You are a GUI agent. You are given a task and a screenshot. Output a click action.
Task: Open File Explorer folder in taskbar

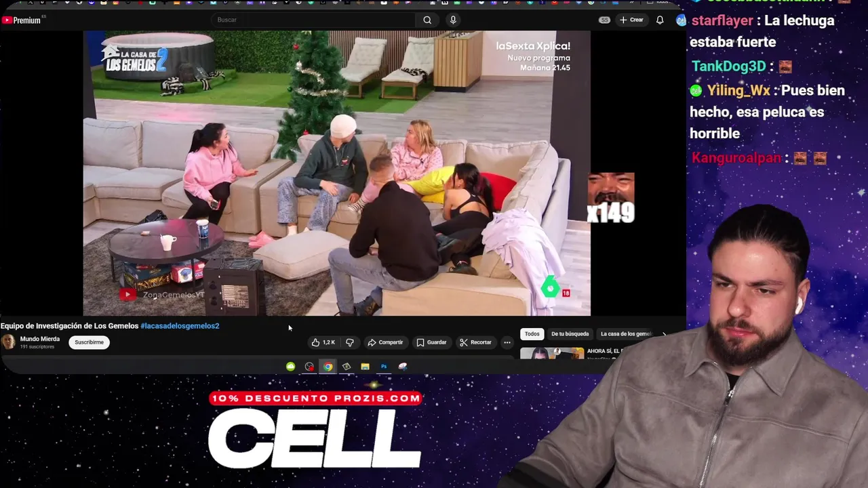[x=365, y=367]
